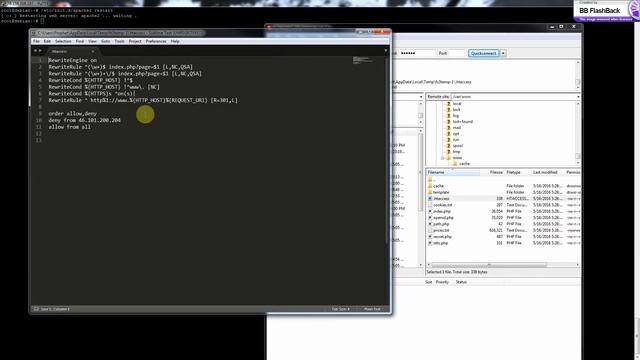Image resolution: width=640 pixels, height=360 pixels.
Task: Click the minimap preview in Sublime Text
Action: (362, 60)
